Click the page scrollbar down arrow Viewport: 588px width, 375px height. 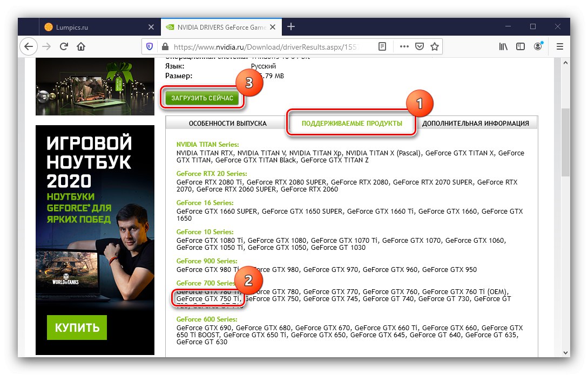(565, 352)
